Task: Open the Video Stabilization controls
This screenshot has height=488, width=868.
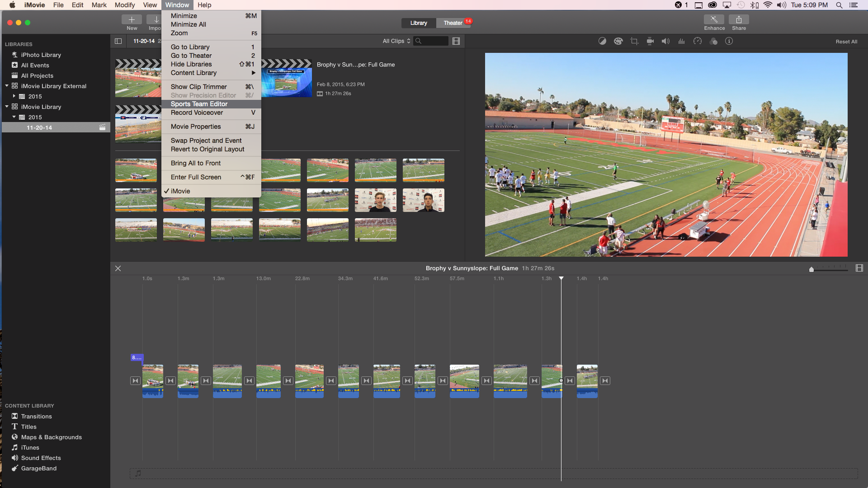Action: click(x=650, y=41)
